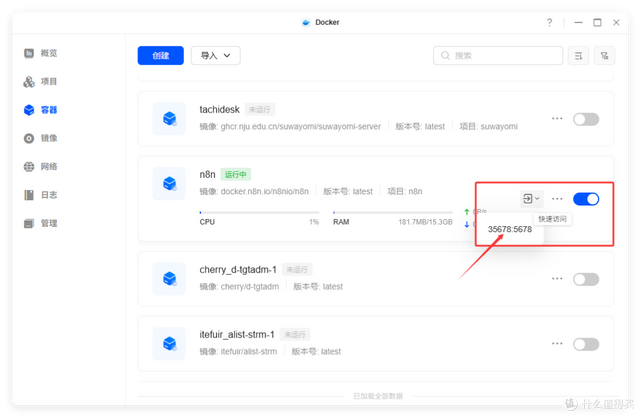Expand the 导入 import dropdown

point(216,55)
